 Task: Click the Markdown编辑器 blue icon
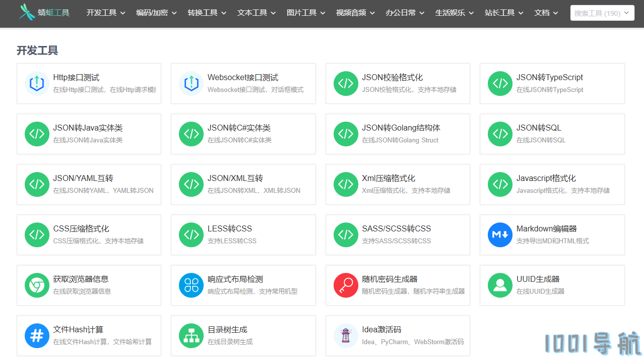500,235
